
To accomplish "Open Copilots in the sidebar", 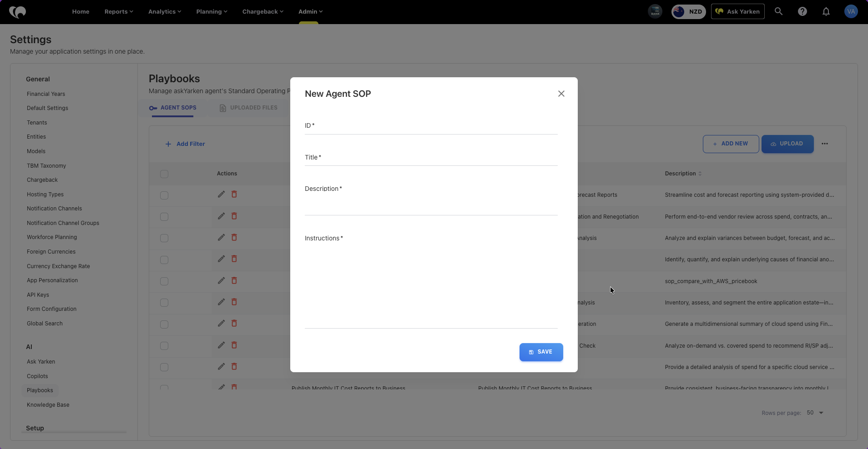I will coord(37,376).
